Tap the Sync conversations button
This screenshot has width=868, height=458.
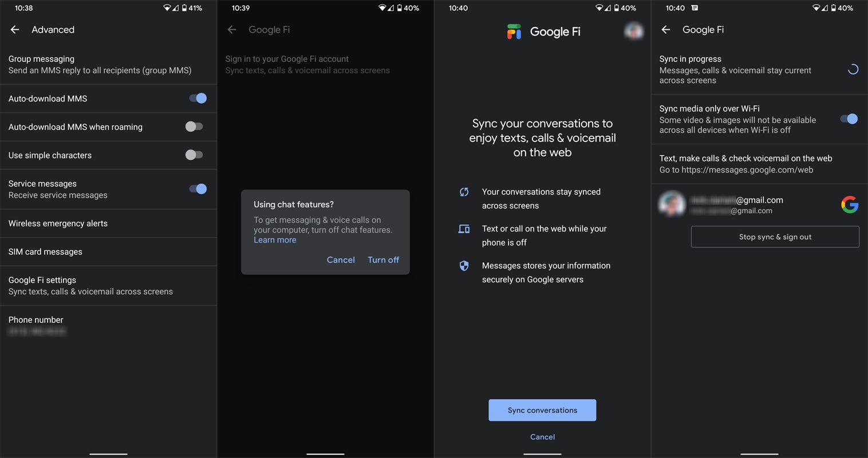[542, 410]
